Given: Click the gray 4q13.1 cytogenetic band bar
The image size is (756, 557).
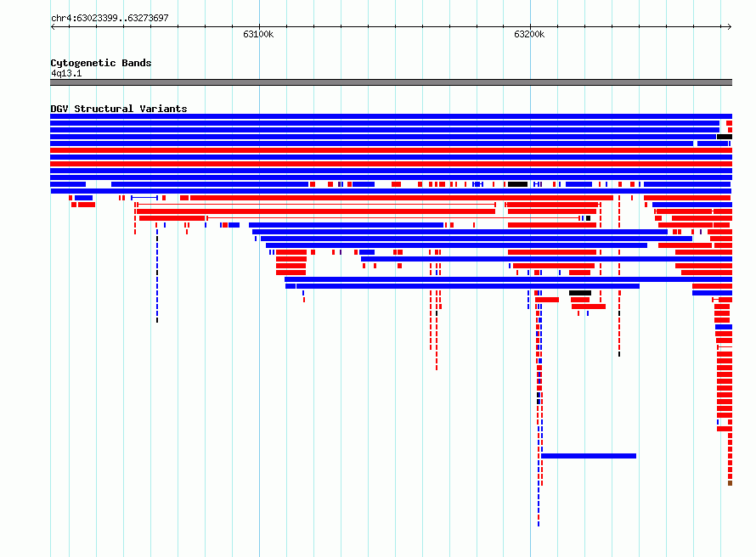Looking at the screenshot, I should click(x=391, y=82).
